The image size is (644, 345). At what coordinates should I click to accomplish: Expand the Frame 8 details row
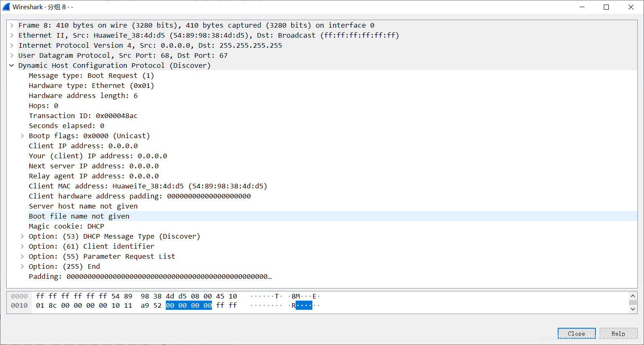click(x=12, y=25)
